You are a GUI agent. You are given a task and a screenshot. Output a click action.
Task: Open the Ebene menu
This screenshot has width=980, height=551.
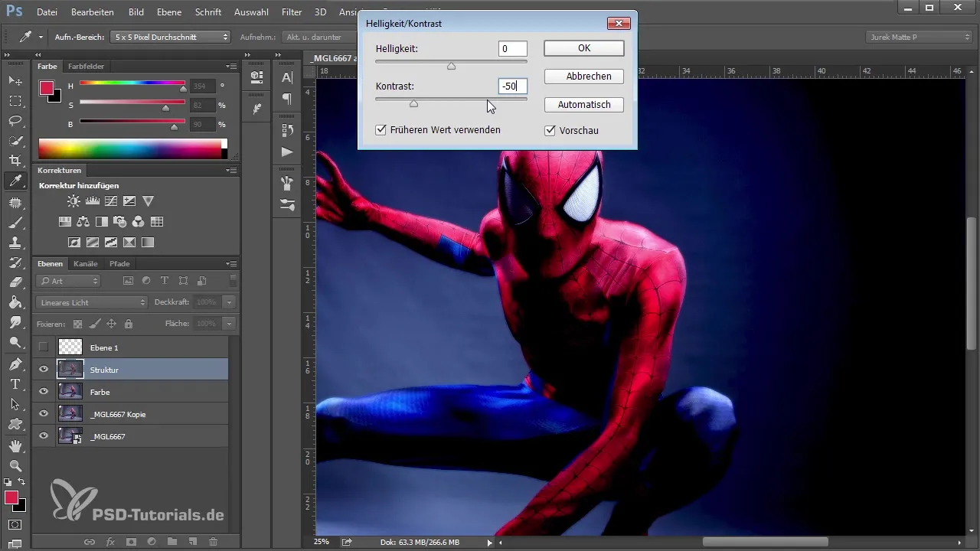(168, 12)
